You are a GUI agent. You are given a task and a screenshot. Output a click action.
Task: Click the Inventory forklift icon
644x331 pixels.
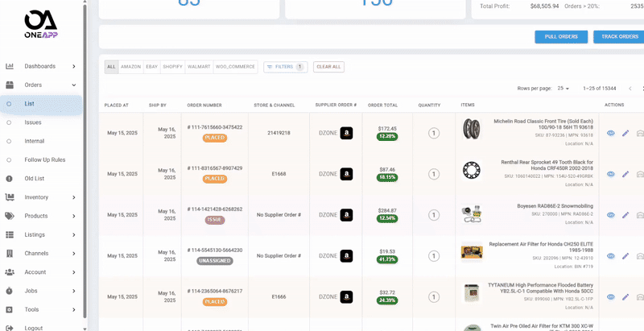[9, 197]
